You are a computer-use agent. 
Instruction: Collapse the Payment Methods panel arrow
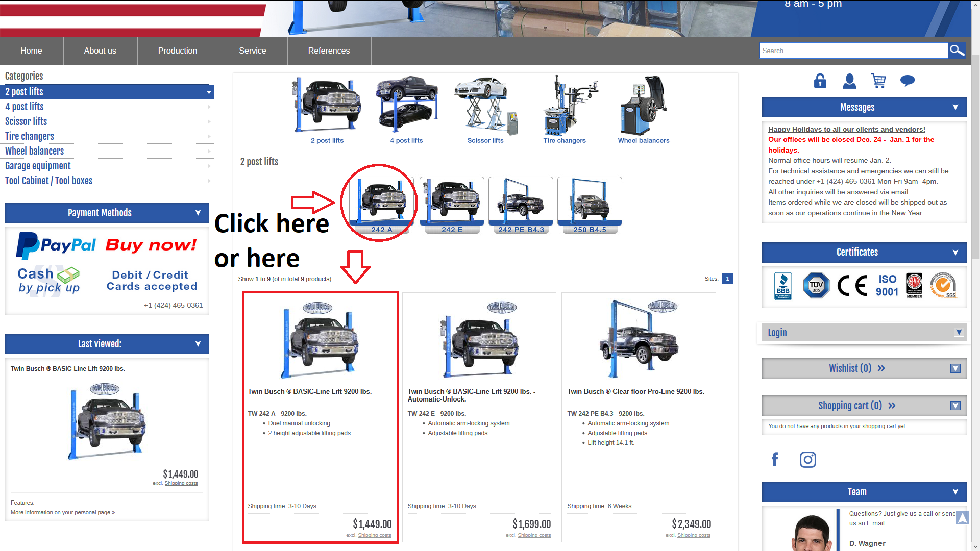198,213
